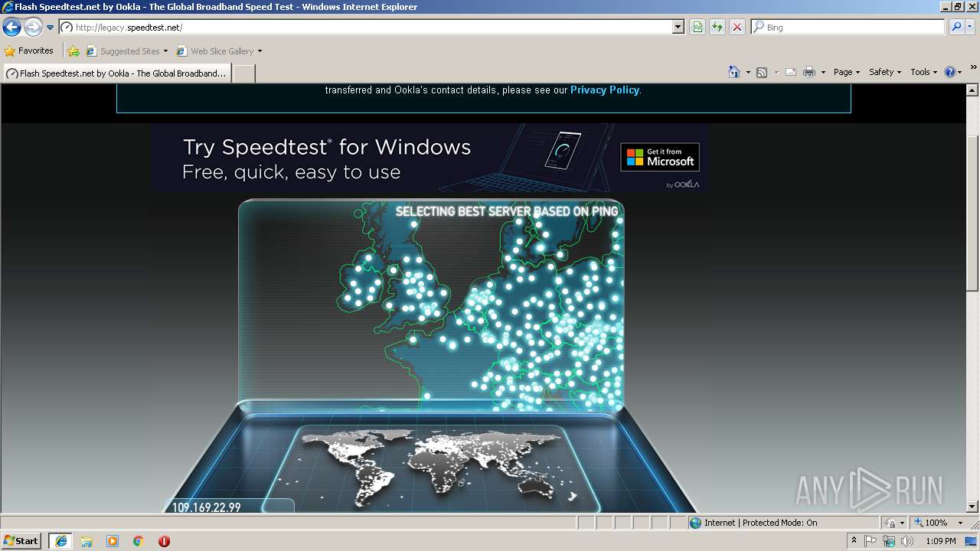Click Get it from Microsoft badge

pyautogui.click(x=660, y=157)
